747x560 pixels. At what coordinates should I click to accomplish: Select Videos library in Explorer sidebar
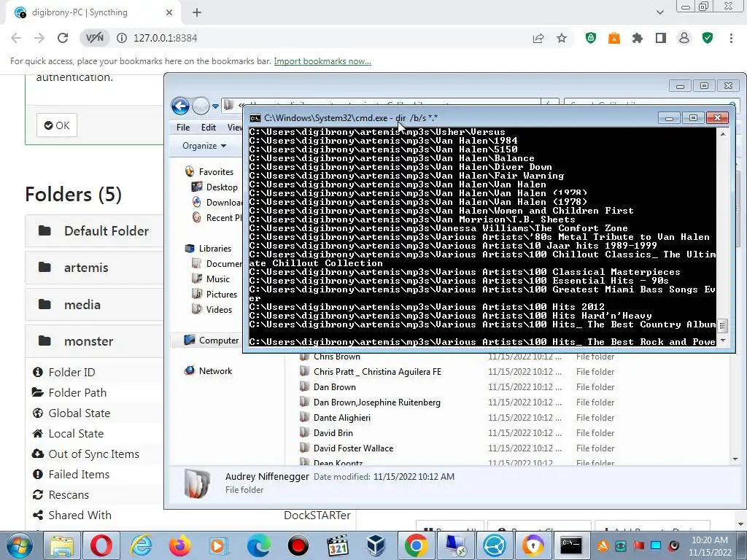tap(212, 309)
